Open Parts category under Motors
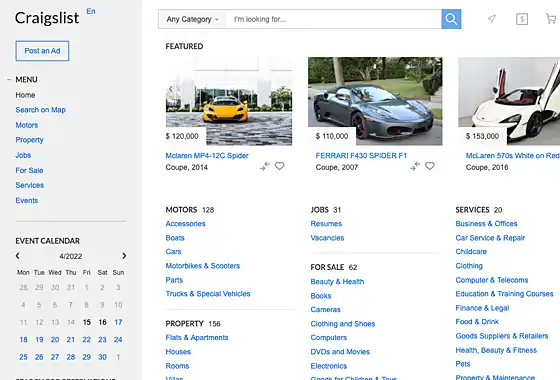 [174, 280]
